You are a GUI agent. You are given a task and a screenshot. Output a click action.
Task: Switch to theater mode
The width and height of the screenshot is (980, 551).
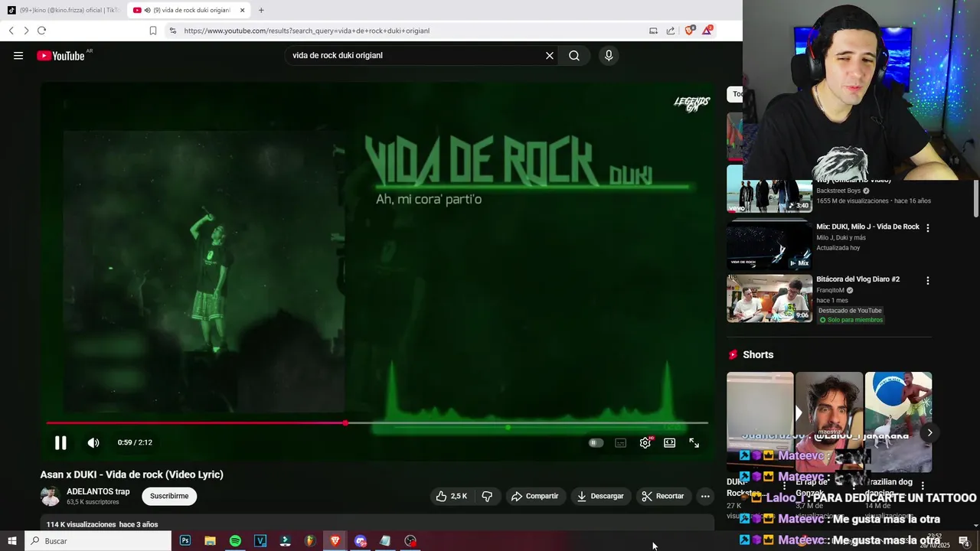pyautogui.click(x=670, y=442)
